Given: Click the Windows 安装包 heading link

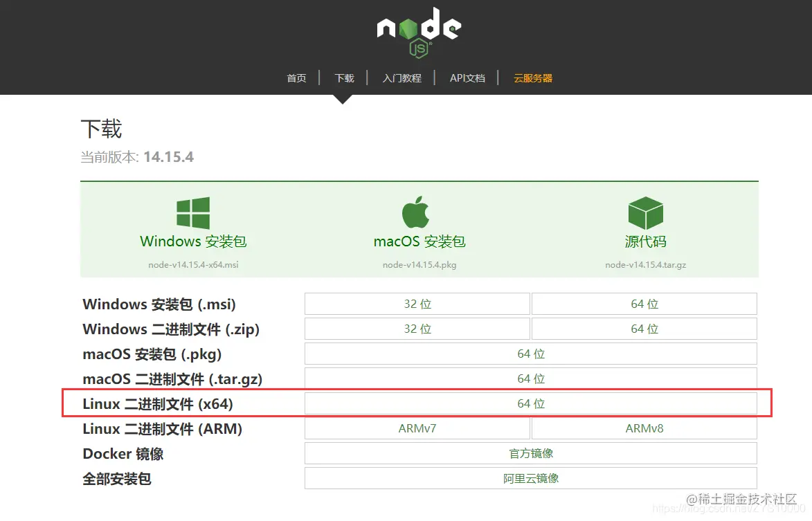Looking at the screenshot, I should pos(193,241).
